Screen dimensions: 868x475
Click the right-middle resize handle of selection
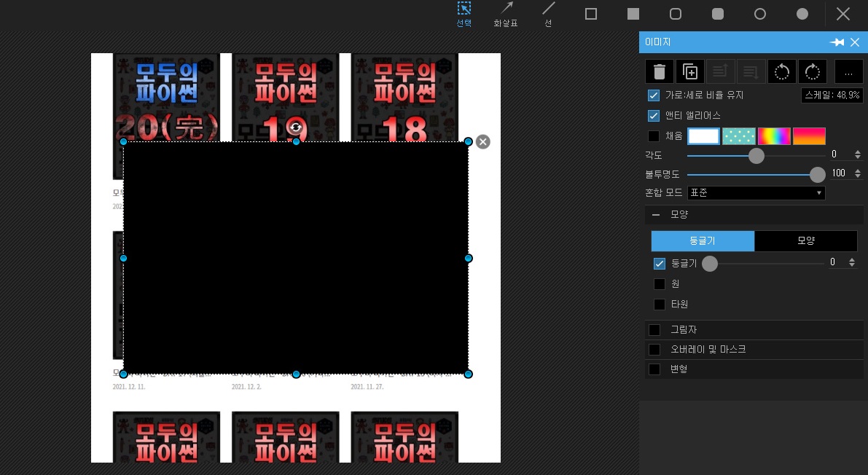click(x=469, y=258)
